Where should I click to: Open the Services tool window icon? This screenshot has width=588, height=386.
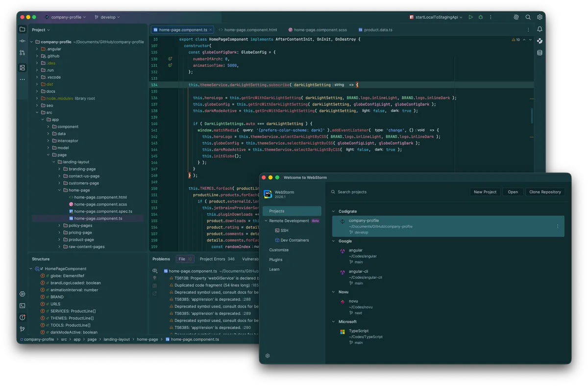[x=23, y=294]
